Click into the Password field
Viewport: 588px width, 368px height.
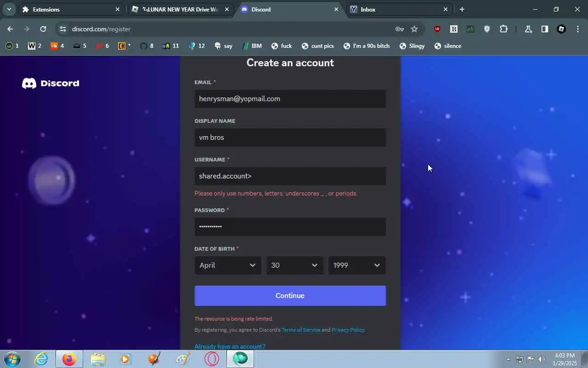click(290, 227)
